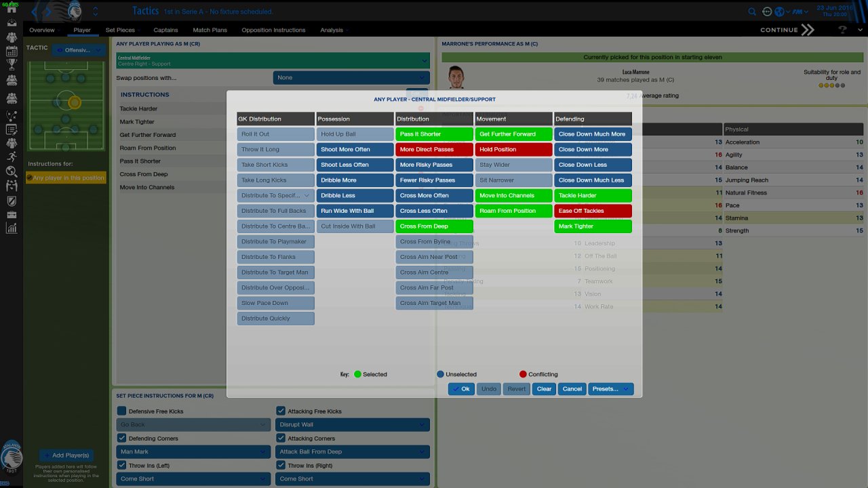868x488 pixels.
Task: Open the Swap positions with None dropdown
Action: pos(351,78)
